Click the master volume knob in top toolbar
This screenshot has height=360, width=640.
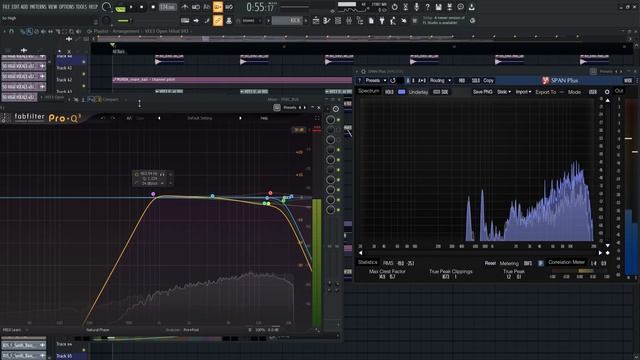107,7
